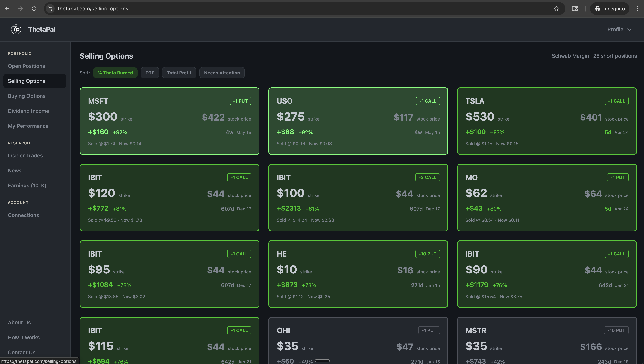Click the ThetaPal brand name
This screenshot has height=364, width=644.
click(x=42, y=30)
